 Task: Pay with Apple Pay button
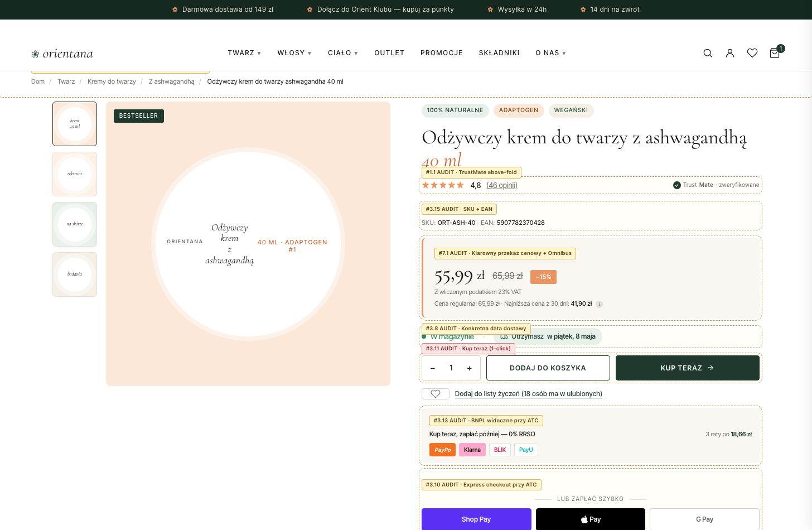[x=591, y=519]
